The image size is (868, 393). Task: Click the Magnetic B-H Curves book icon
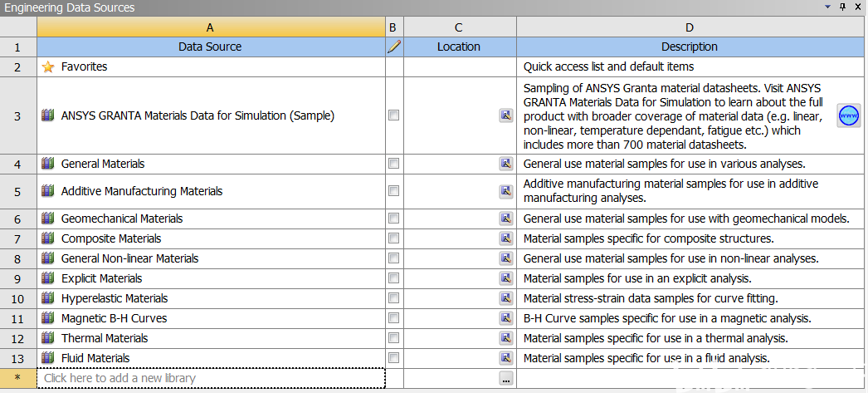pyautogui.click(x=48, y=318)
